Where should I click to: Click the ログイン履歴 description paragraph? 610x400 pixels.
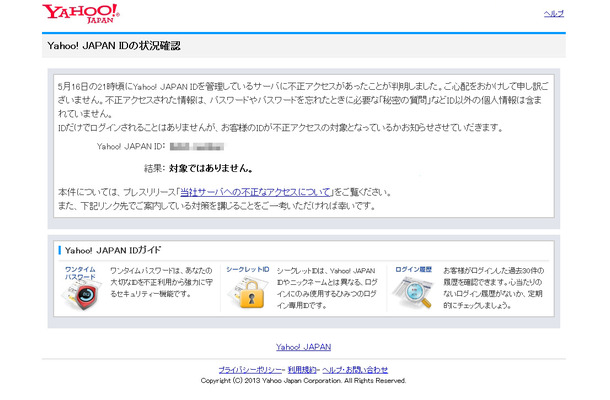[494, 288]
